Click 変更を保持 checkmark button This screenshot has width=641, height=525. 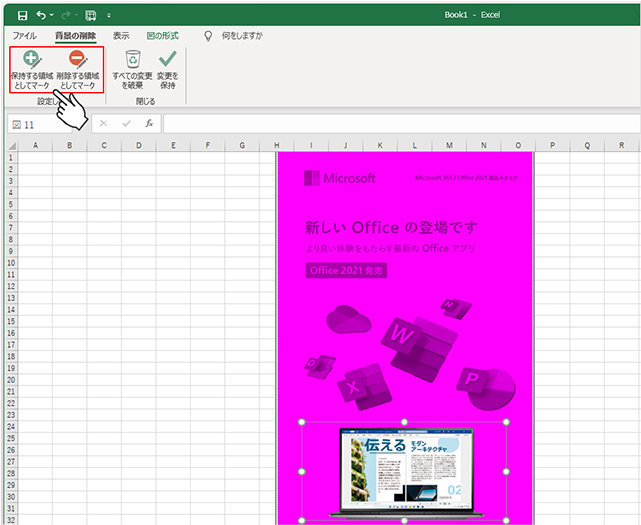point(168,70)
